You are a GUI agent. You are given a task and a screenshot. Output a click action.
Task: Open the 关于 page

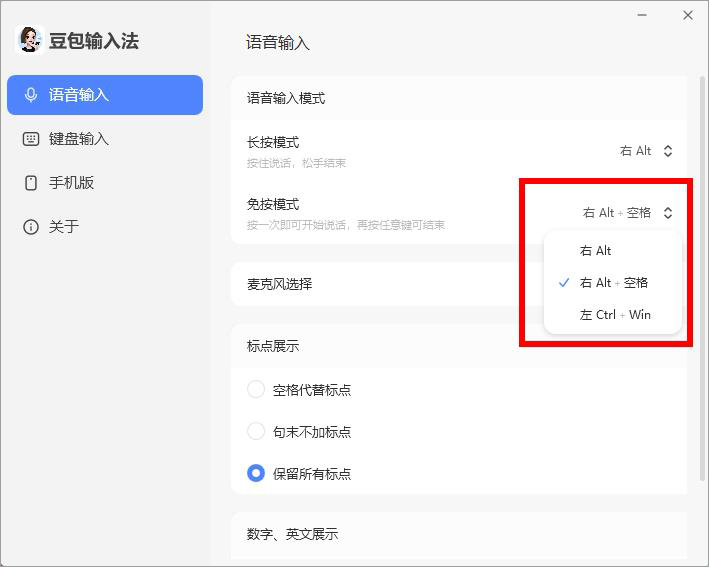pos(105,227)
